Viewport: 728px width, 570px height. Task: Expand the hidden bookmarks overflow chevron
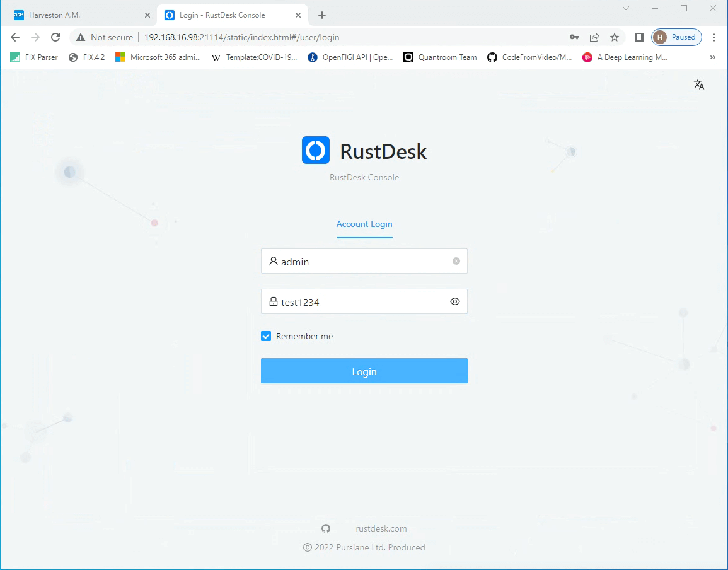tap(713, 57)
